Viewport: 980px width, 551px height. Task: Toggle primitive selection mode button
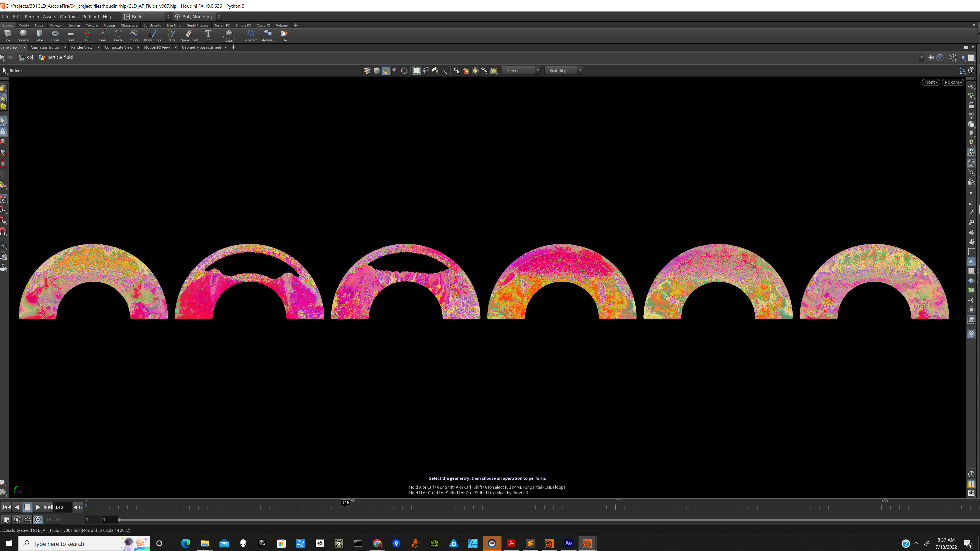tap(386, 70)
